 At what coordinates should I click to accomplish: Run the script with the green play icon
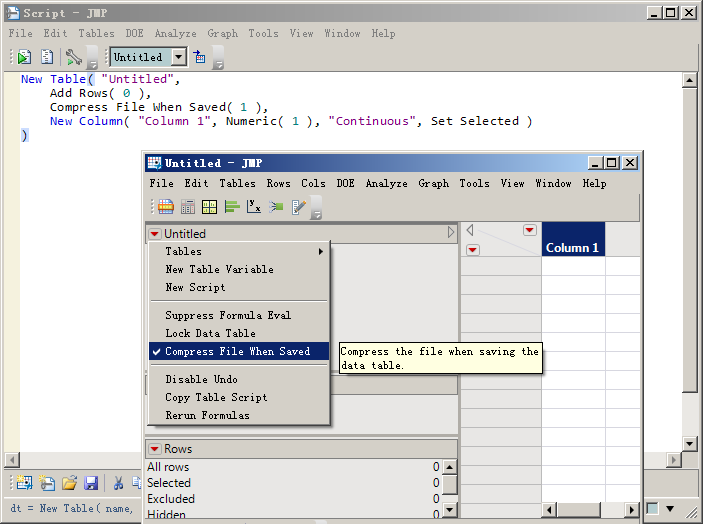(x=24, y=57)
